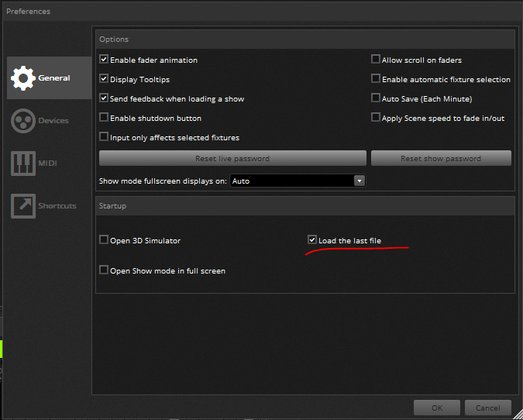Uncheck Enable fader animation

[104, 60]
